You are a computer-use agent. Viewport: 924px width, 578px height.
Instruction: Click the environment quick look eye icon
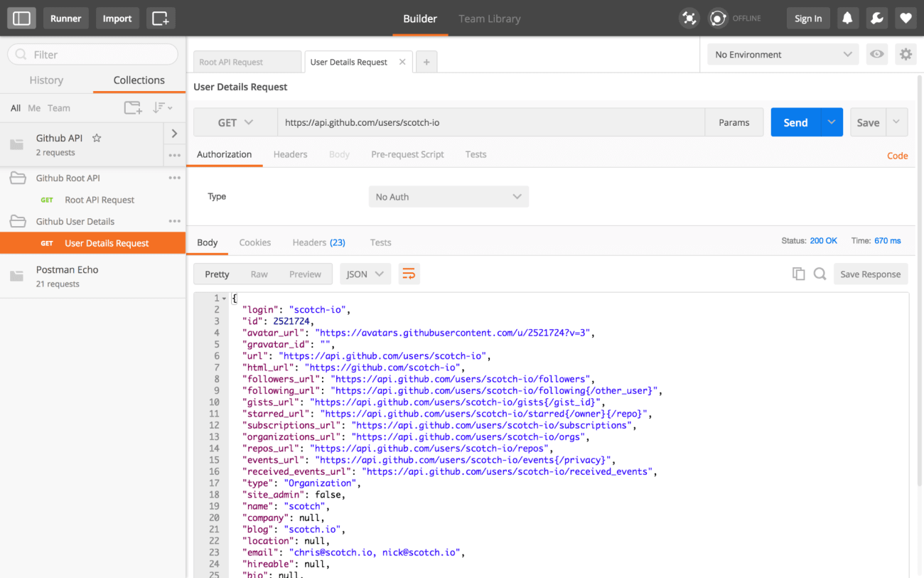(877, 54)
